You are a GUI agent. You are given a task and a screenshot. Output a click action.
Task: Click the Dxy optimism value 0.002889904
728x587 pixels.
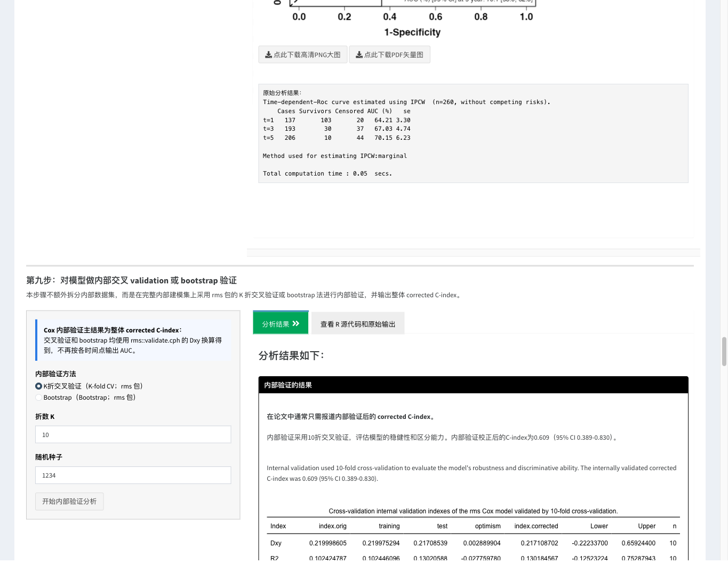(482, 543)
